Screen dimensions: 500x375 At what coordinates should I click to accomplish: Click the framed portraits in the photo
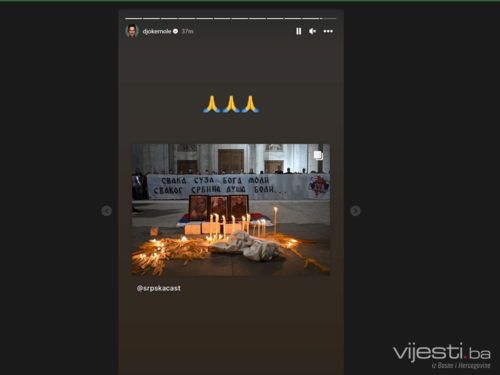click(x=219, y=208)
